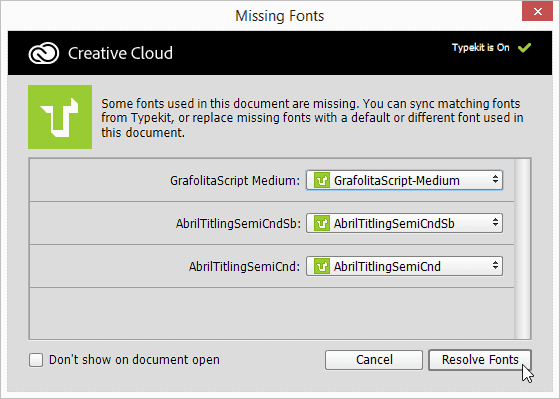Click the Resolve Fonts button
This screenshot has width=560, height=399.
click(x=480, y=360)
